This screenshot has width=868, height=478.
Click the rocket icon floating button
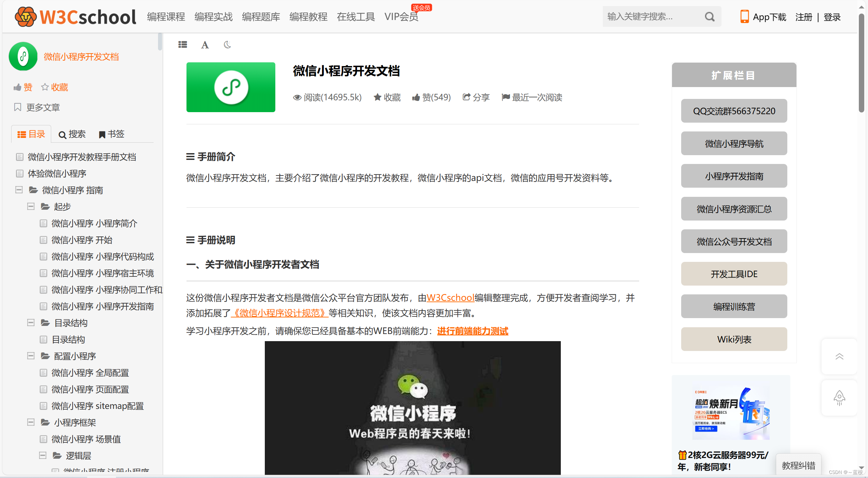pyautogui.click(x=839, y=398)
